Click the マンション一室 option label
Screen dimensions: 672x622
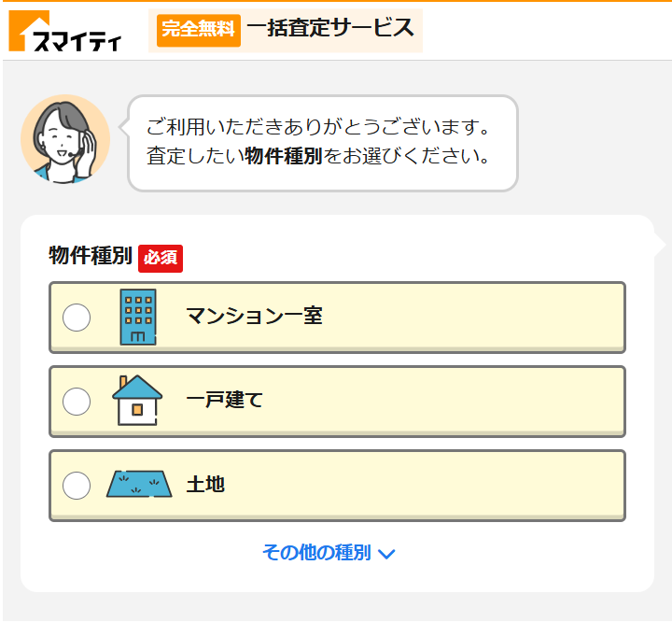[254, 316]
